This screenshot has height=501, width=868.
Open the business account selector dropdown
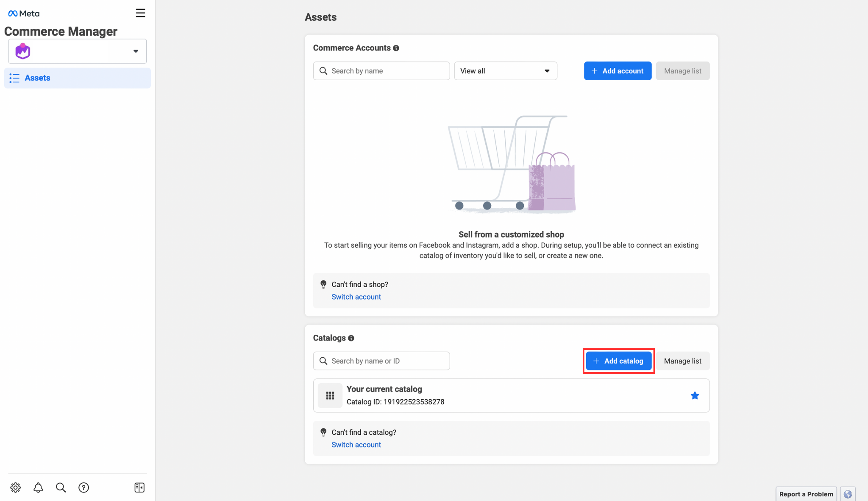coord(78,51)
